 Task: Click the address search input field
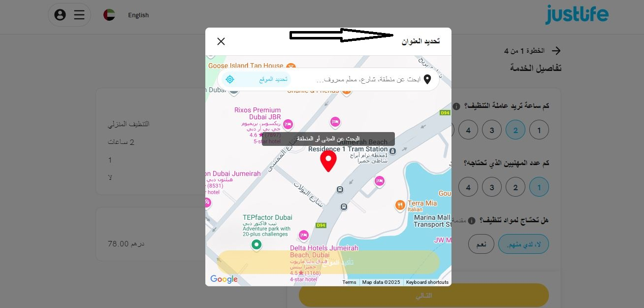pos(367,79)
